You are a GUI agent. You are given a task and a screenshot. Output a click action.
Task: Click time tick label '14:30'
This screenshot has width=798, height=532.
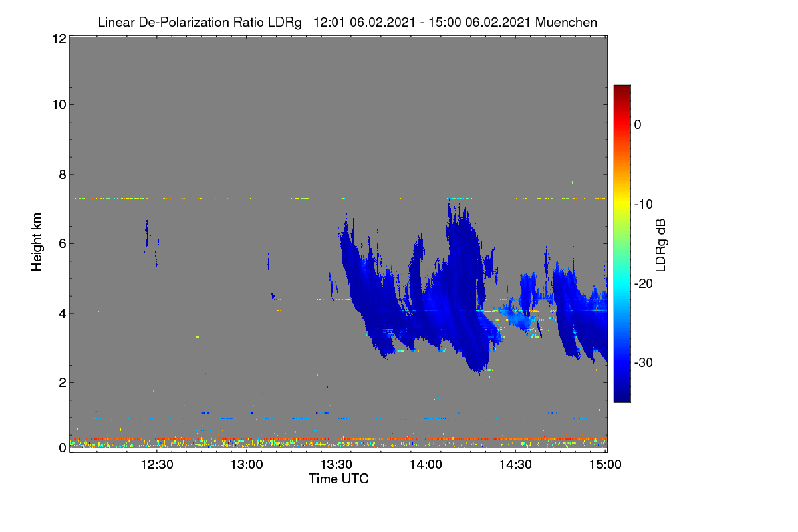pyautogui.click(x=515, y=464)
